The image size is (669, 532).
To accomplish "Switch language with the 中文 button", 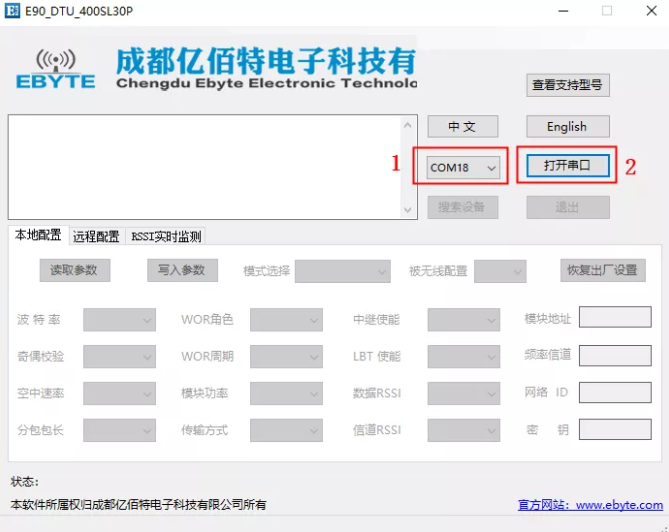I will click(x=462, y=127).
